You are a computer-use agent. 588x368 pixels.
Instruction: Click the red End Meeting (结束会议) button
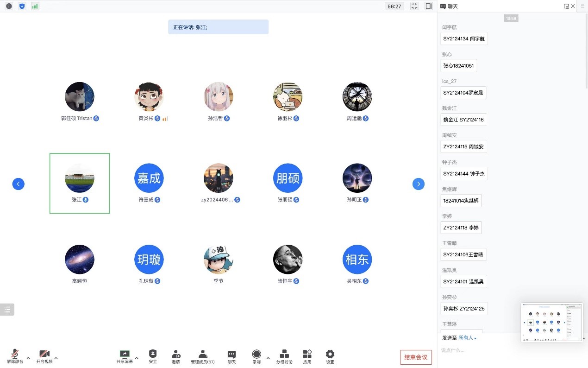click(416, 357)
